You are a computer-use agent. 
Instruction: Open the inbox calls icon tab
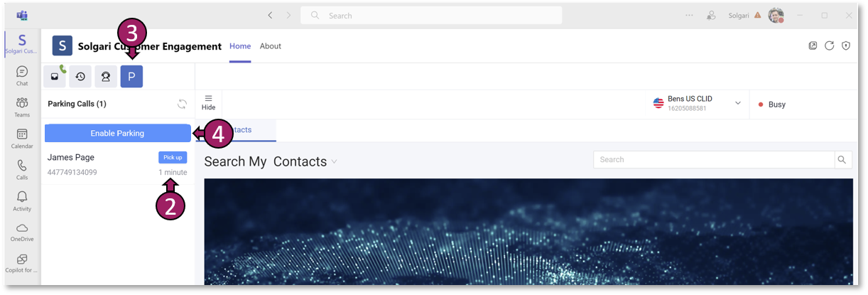pyautogui.click(x=55, y=76)
